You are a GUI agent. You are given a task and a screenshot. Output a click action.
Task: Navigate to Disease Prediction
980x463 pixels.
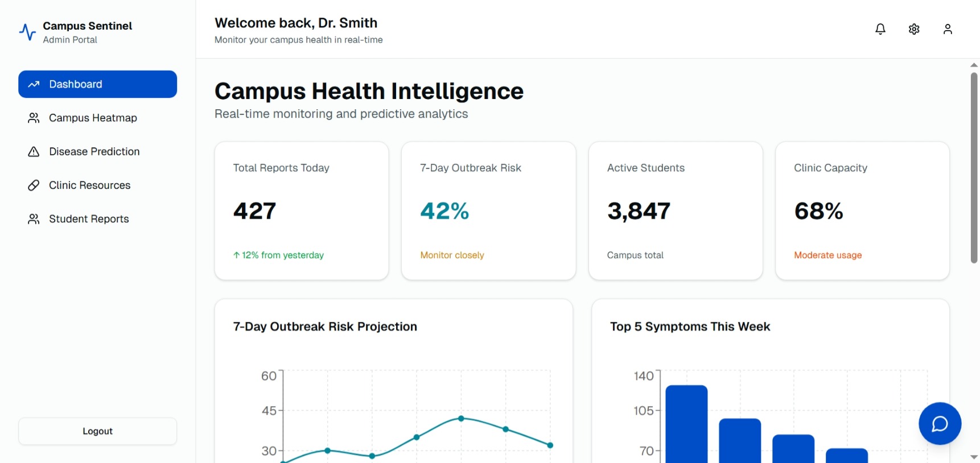[x=94, y=151]
